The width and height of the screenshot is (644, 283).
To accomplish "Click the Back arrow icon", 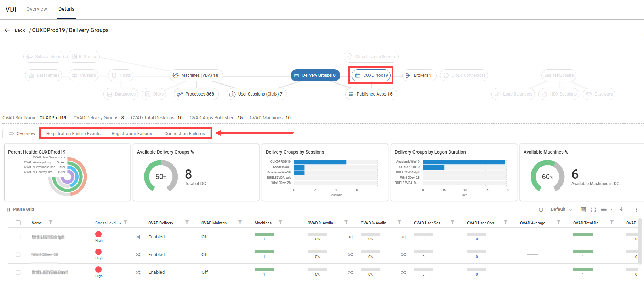I will click(7, 30).
